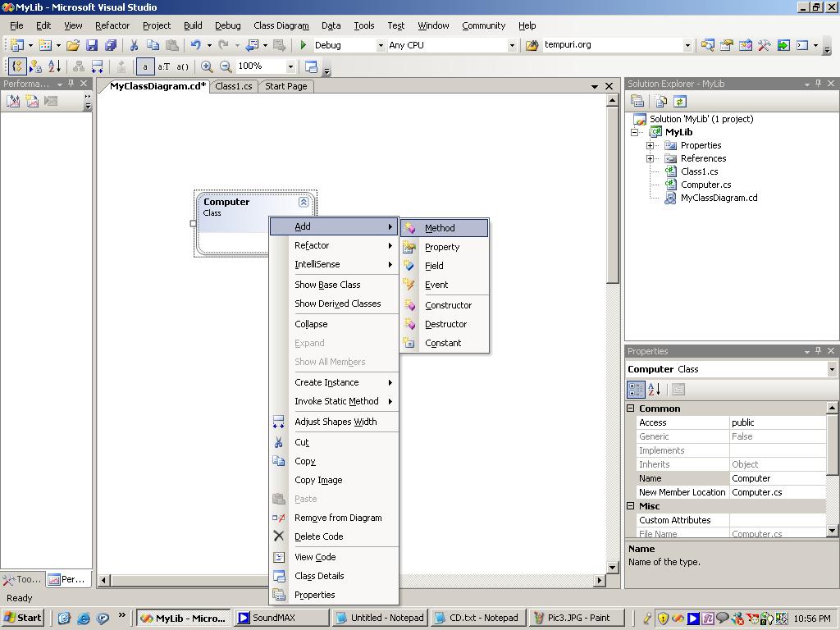Click the Find in Files binoculars icon

tap(532, 46)
